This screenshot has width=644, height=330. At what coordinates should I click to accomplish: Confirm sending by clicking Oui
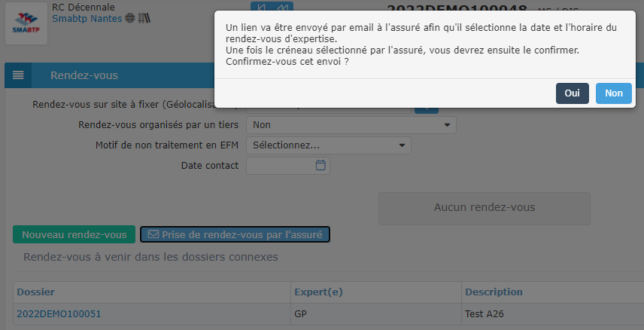[x=572, y=93]
